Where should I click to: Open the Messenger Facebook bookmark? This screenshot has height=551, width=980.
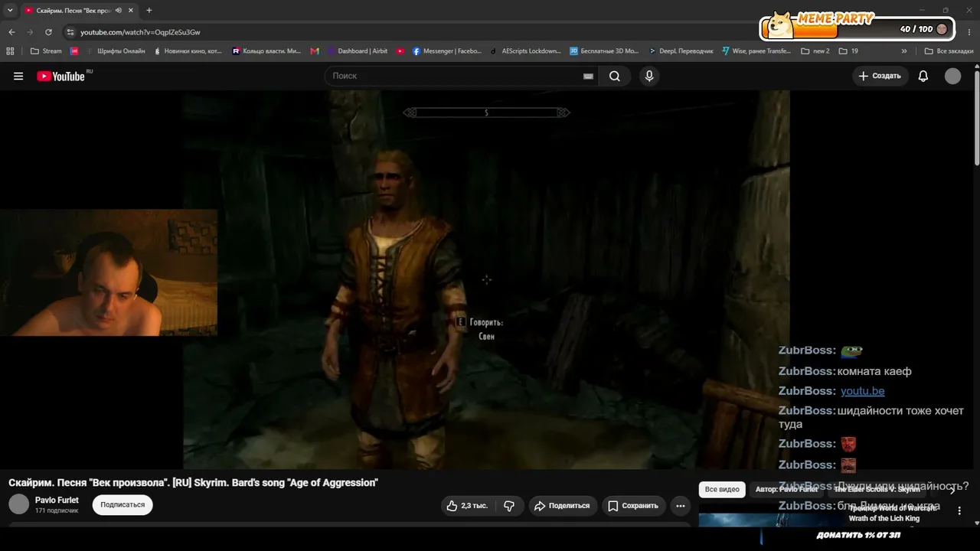(447, 51)
